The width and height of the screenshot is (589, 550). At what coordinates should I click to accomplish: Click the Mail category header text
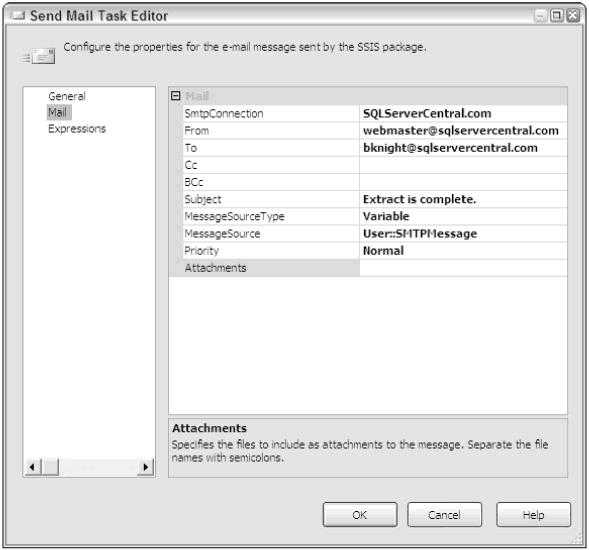(x=197, y=96)
